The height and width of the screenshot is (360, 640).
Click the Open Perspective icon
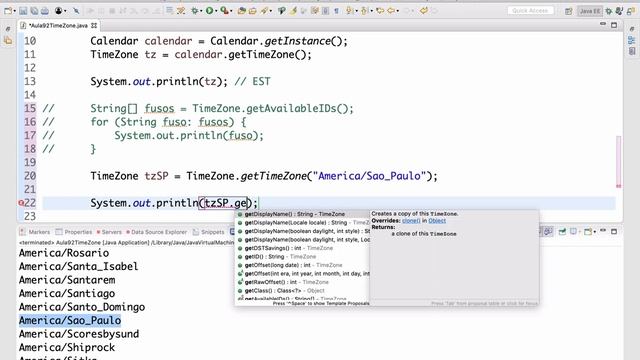pos(569,11)
